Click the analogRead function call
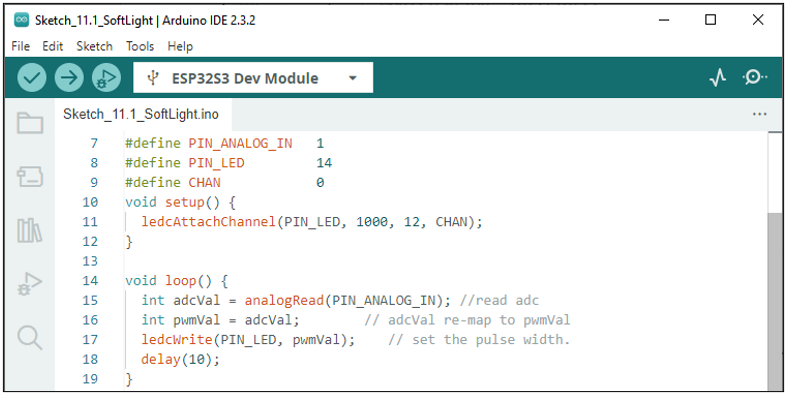Image resolution: width=790 pixels, height=397 pixels. [x=284, y=300]
